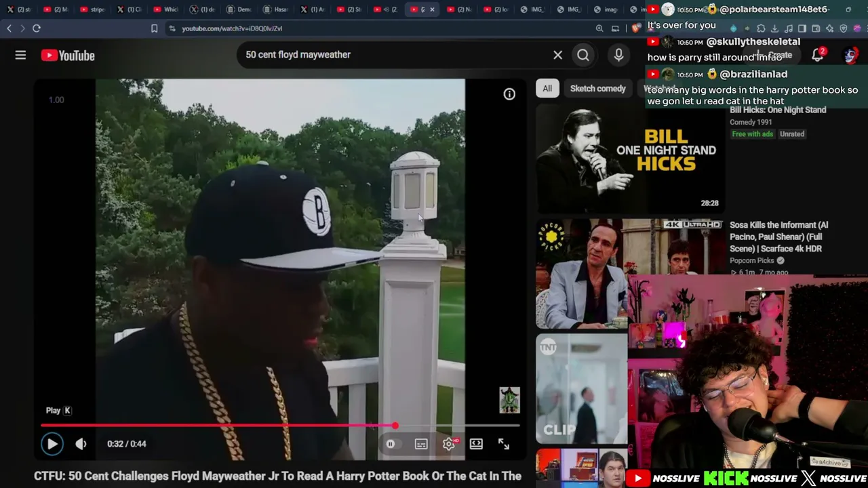Screen dimensions: 868x488
Task: Open the account avatar menu
Action: (x=851, y=55)
